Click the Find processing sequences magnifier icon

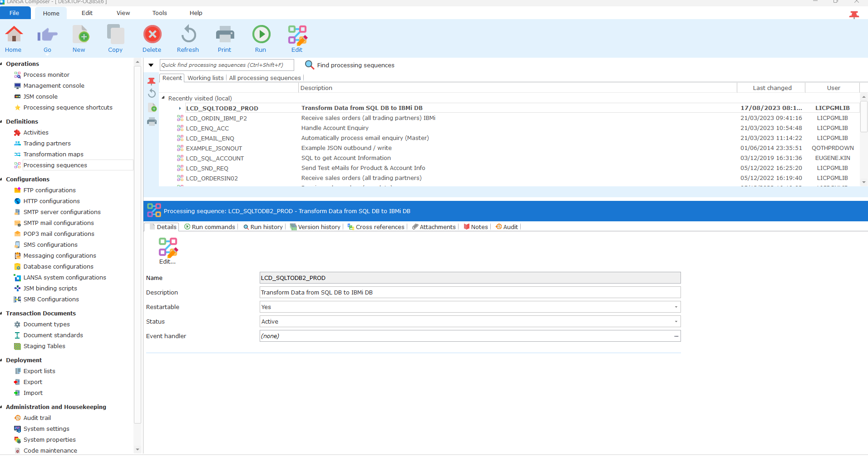[x=310, y=65]
